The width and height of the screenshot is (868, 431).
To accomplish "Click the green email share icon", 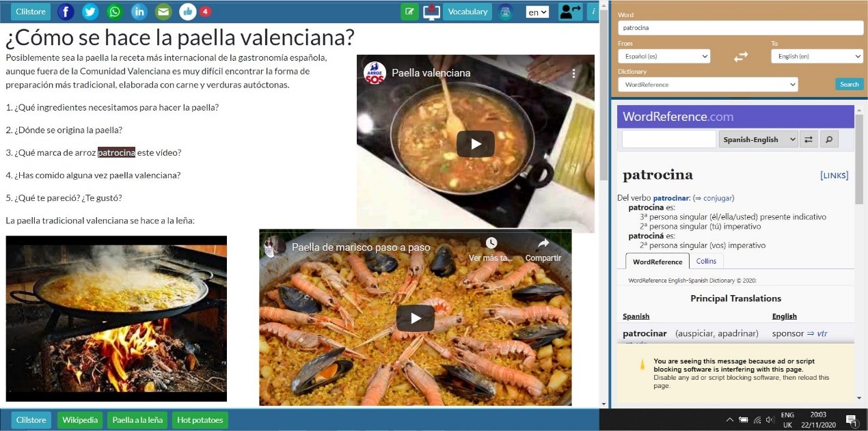I will point(163,12).
